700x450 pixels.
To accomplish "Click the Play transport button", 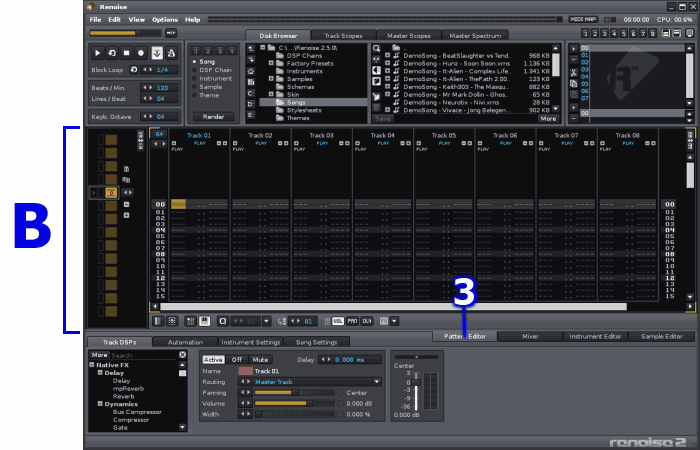I will pos(97,53).
